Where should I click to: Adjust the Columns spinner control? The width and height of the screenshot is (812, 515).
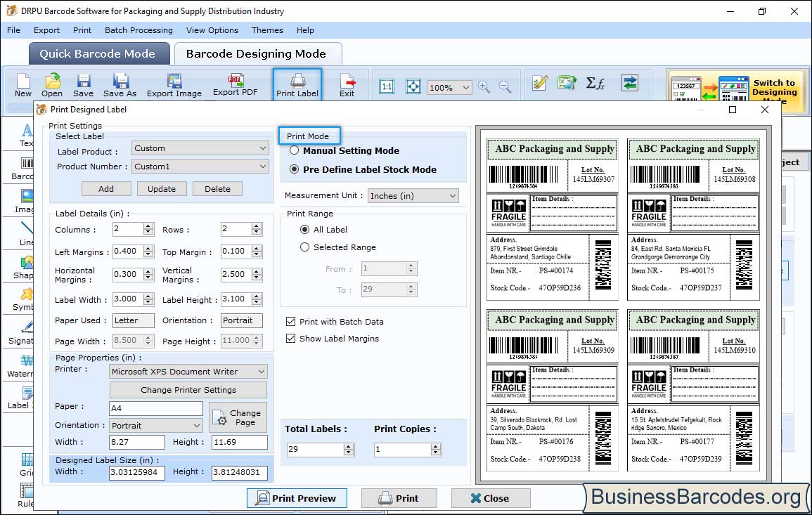point(148,229)
